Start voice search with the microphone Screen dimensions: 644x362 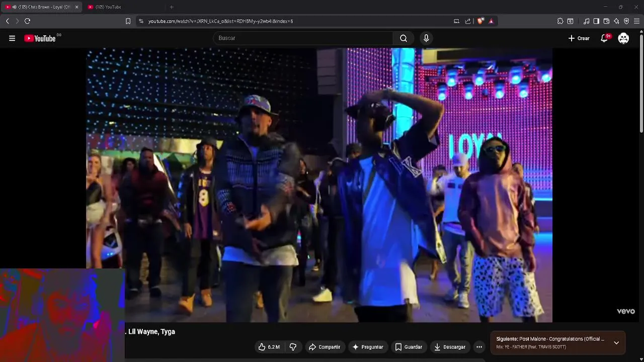[x=426, y=38]
